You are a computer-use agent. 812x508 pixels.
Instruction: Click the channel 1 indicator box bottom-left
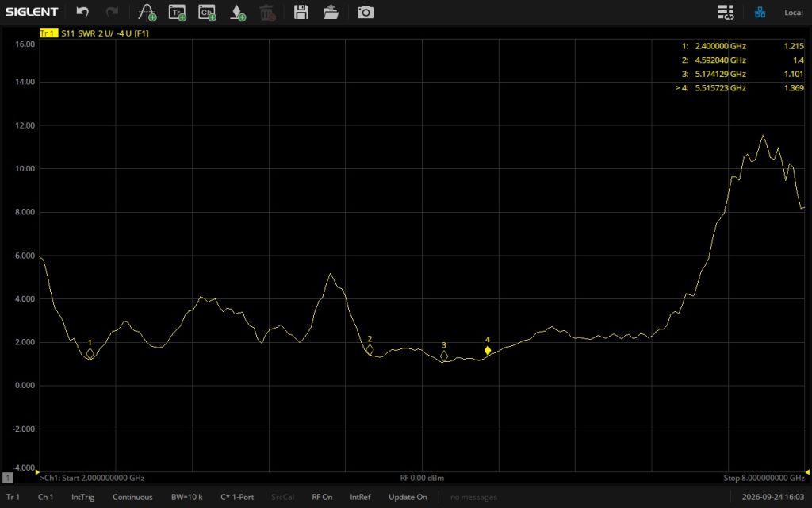(x=8, y=478)
